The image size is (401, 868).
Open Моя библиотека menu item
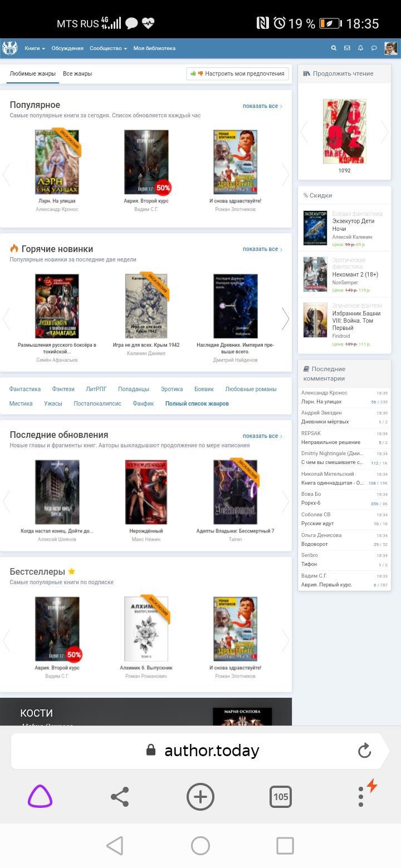pyautogui.click(x=154, y=48)
